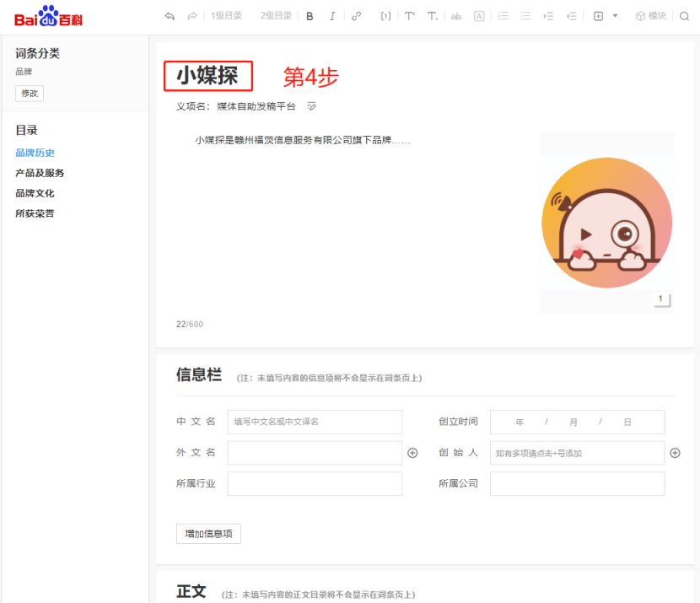Add another 创始人 with the plus icon
Image resolution: width=700 pixels, height=603 pixels.
click(x=675, y=453)
